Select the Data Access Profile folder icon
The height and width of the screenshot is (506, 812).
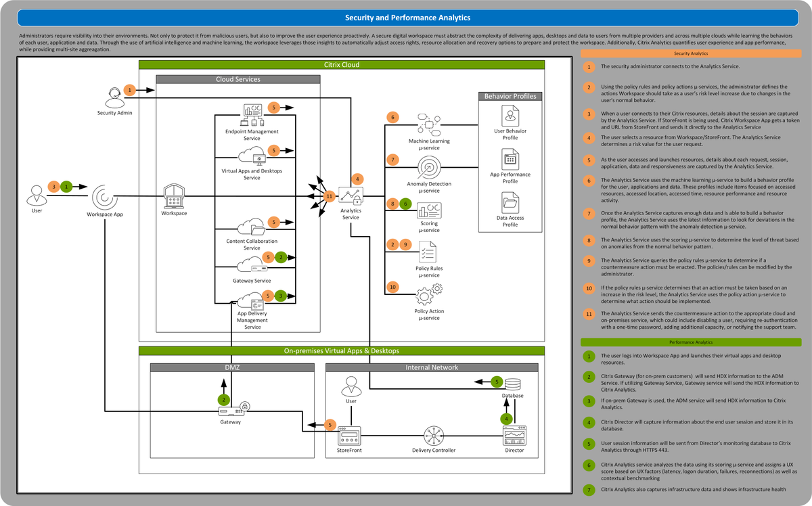510,203
